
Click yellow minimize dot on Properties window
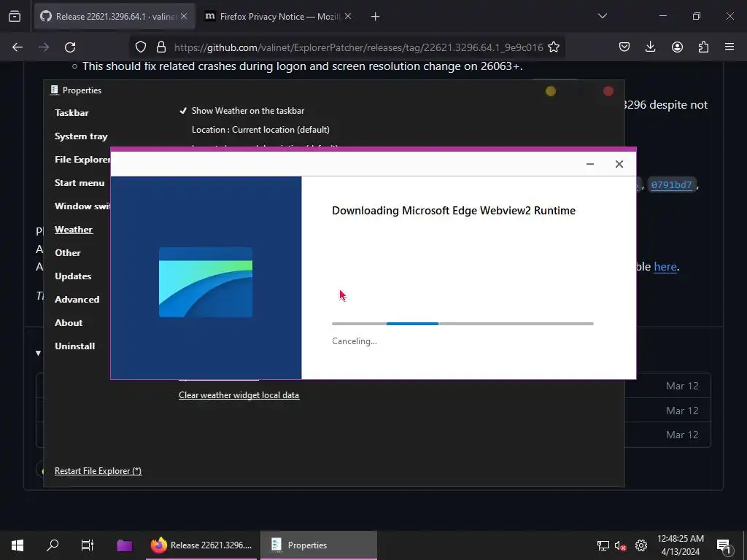point(551,91)
